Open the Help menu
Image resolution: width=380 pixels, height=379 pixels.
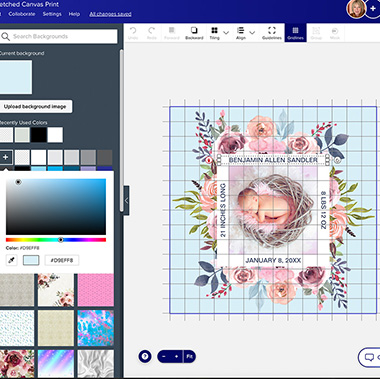point(74,14)
